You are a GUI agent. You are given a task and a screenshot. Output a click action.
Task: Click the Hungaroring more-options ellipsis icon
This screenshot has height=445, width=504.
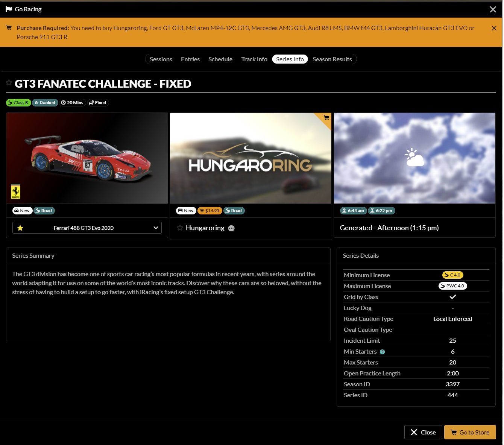point(231,228)
